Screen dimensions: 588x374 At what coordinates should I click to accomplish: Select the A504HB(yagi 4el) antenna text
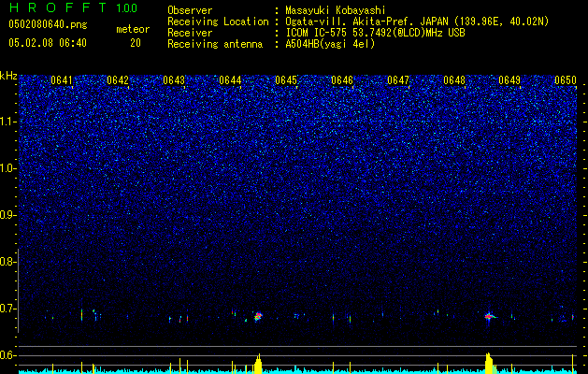point(330,44)
